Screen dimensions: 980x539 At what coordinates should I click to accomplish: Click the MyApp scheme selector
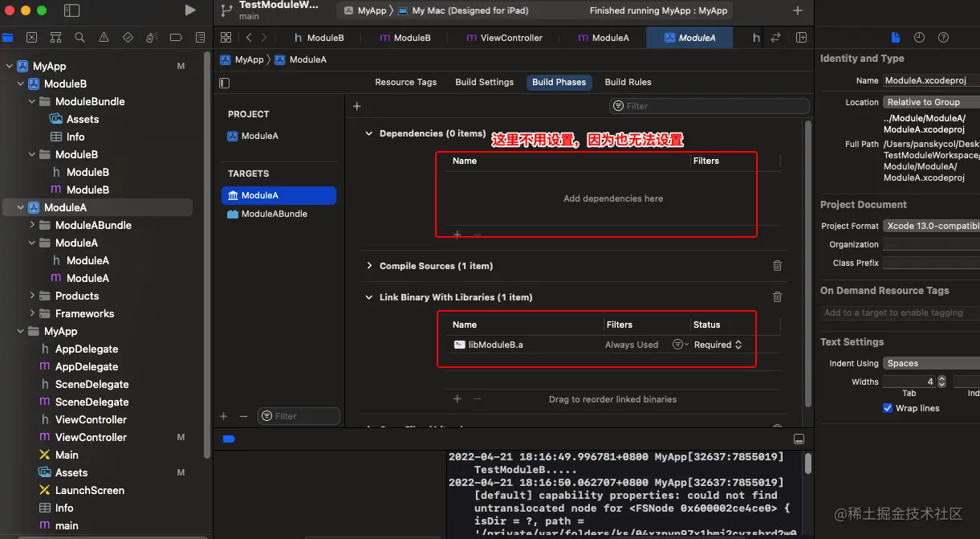[x=365, y=10]
